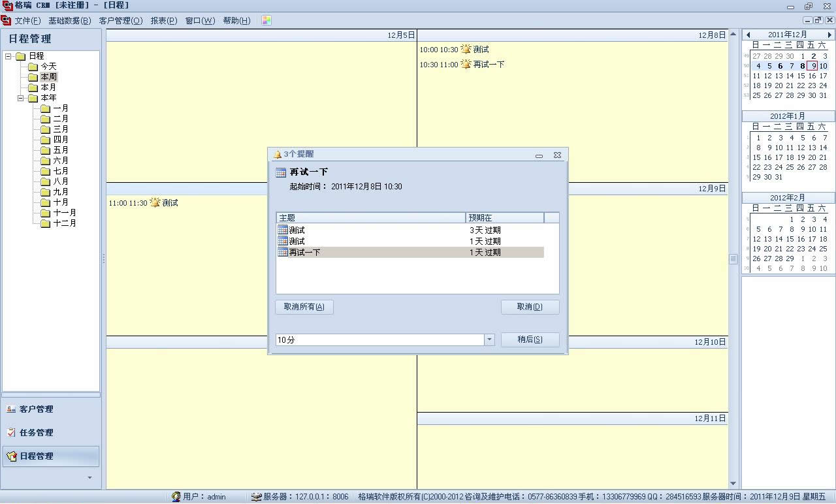The height and width of the screenshot is (504, 836).
Task: Select the 今天 folder in the schedule tree
Action: 48,67
